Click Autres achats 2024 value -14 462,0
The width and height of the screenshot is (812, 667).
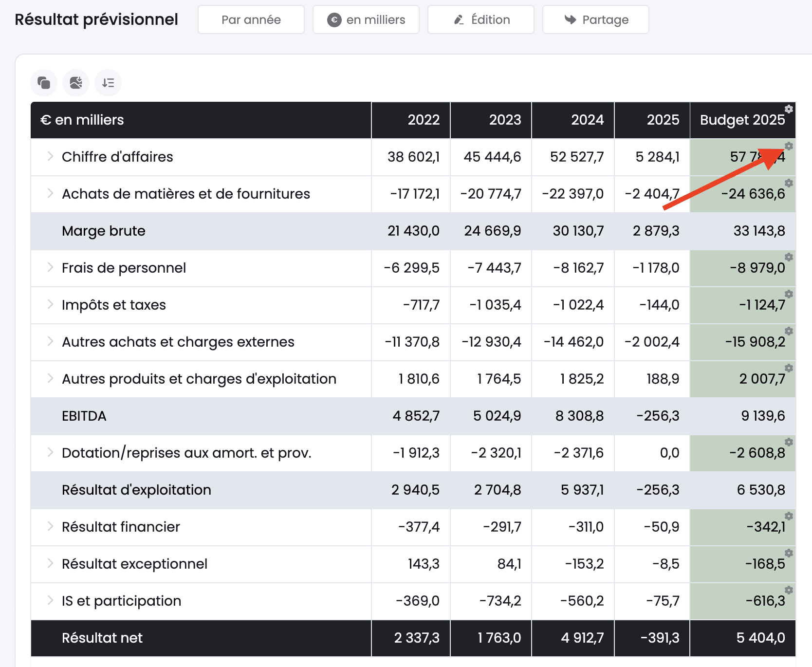tap(573, 342)
